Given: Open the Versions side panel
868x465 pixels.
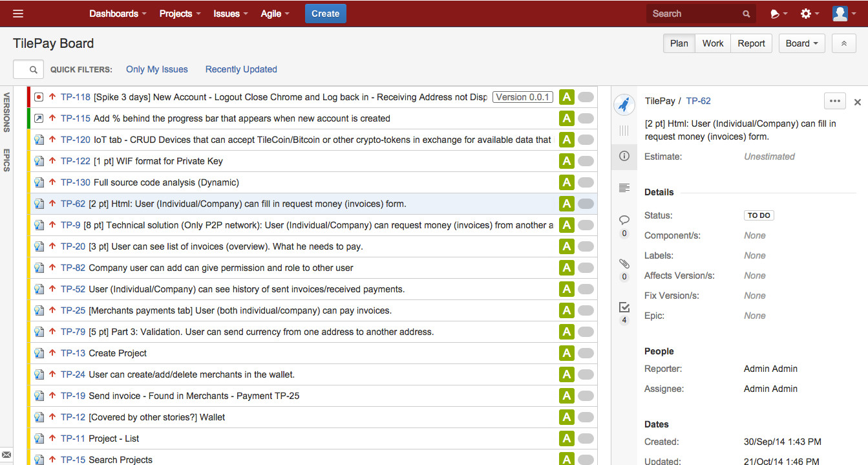Looking at the screenshot, I should [6, 113].
